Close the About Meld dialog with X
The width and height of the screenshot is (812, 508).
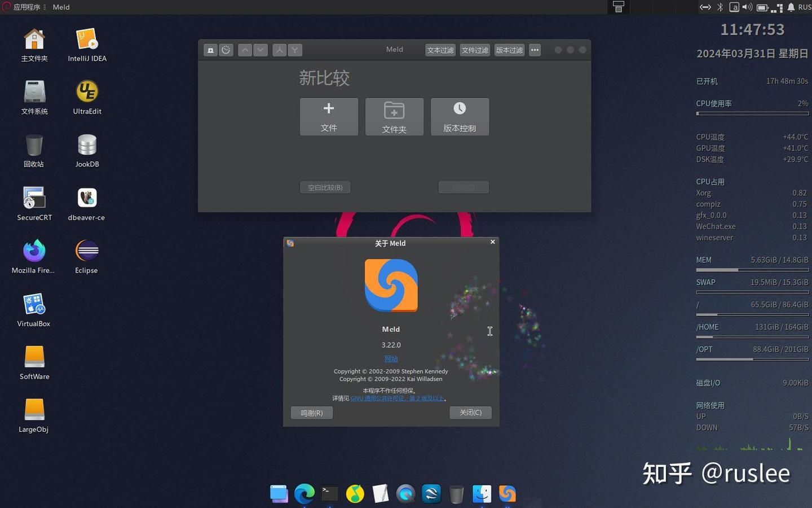click(492, 242)
